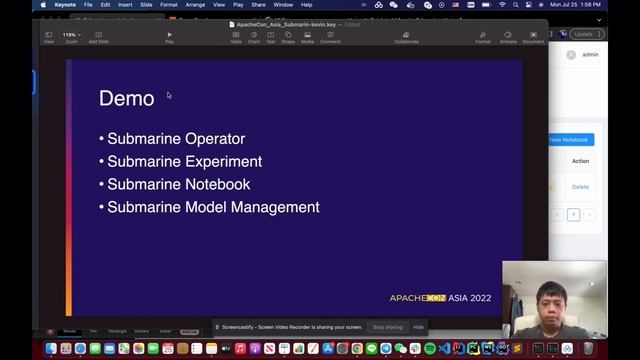
Task: Open Calendar from the dock
Action: 168,349
